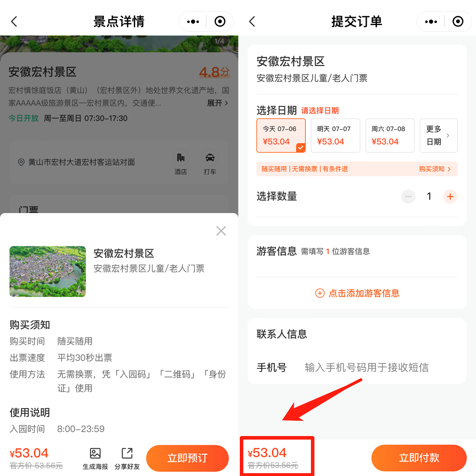
Task: Tap the 分享好友 share icon
Action: point(127,458)
